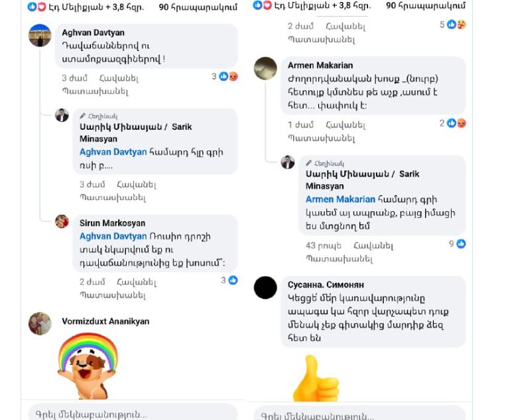Click the like reaction icon under Sirun Markosyan's reply
The height and width of the screenshot is (420, 506).
click(233, 280)
